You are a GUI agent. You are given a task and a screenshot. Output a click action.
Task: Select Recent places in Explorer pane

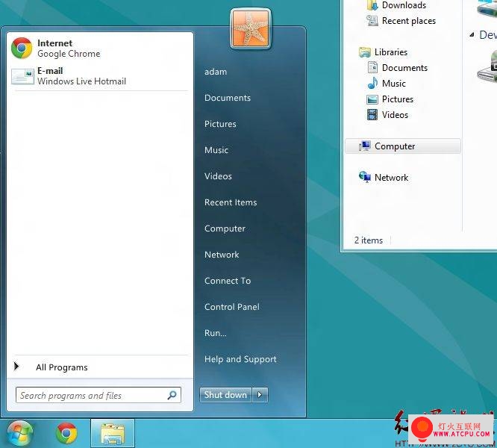point(408,21)
